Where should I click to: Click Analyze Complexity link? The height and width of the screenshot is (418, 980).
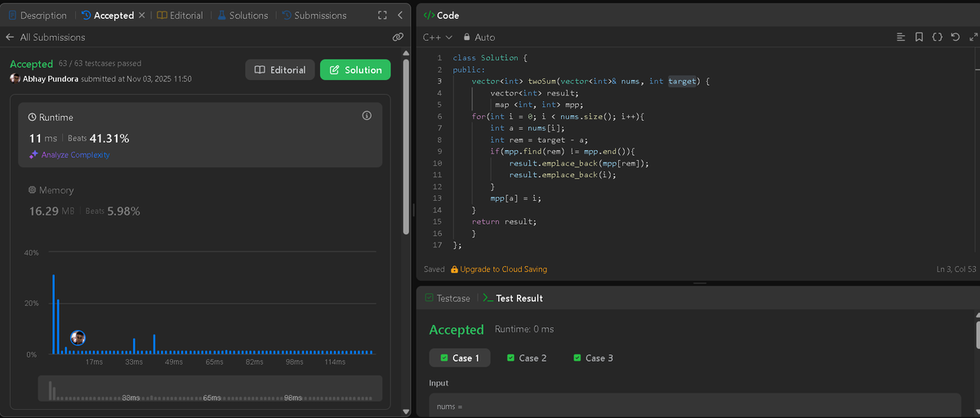point(69,154)
